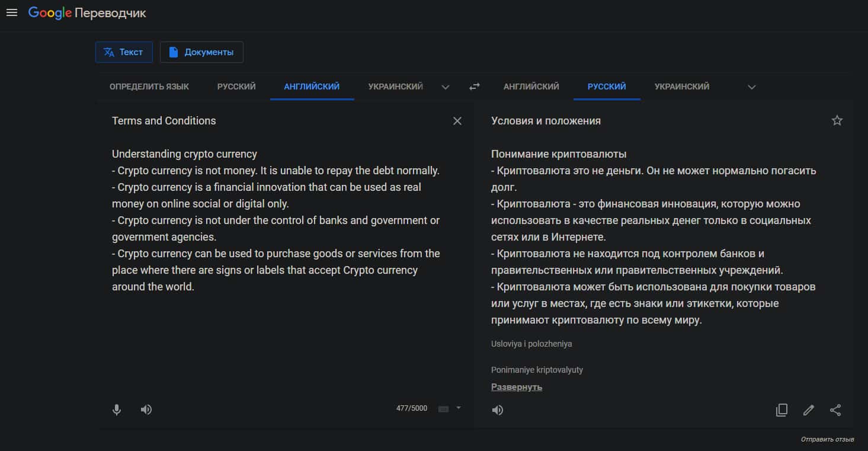Expand the source language list

click(x=446, y=87)
